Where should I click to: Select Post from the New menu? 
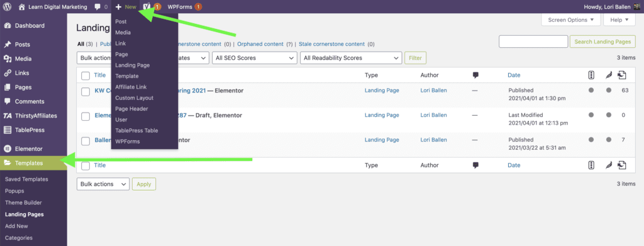pyautogui.click(x=121, y=21)
